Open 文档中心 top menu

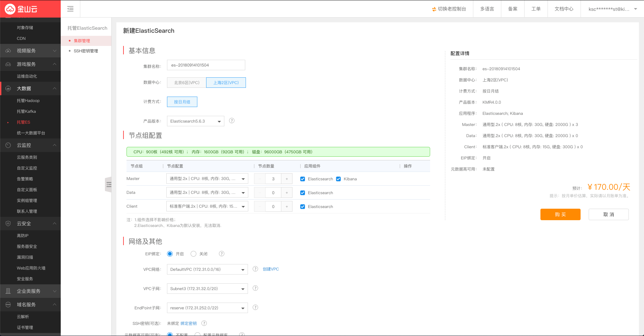564,9
